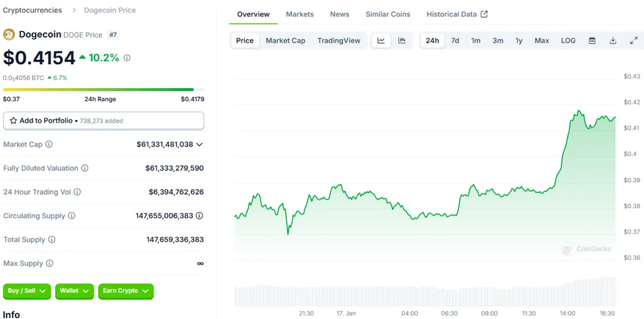
Task: Click info icon beside 24 Hour Trading Vol
Action: [77, 192]
